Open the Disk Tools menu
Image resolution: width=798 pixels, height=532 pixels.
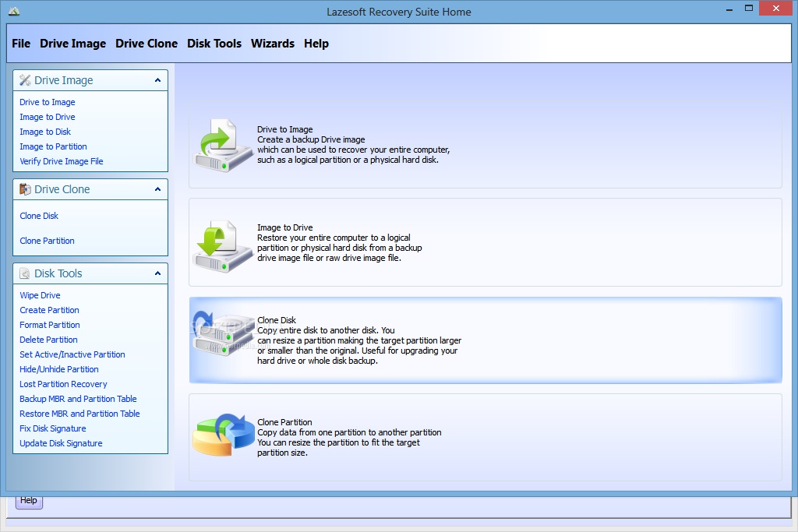click(x=214, y=44)
